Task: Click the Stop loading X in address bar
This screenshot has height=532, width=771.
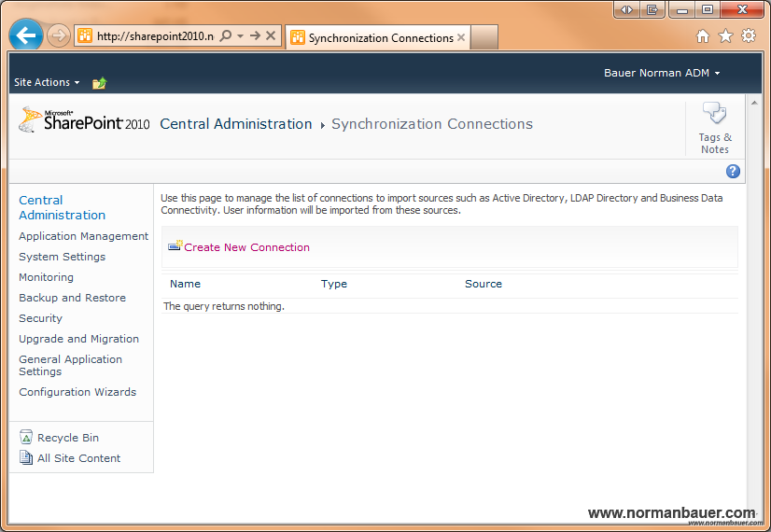Action: tap(271, 35)
